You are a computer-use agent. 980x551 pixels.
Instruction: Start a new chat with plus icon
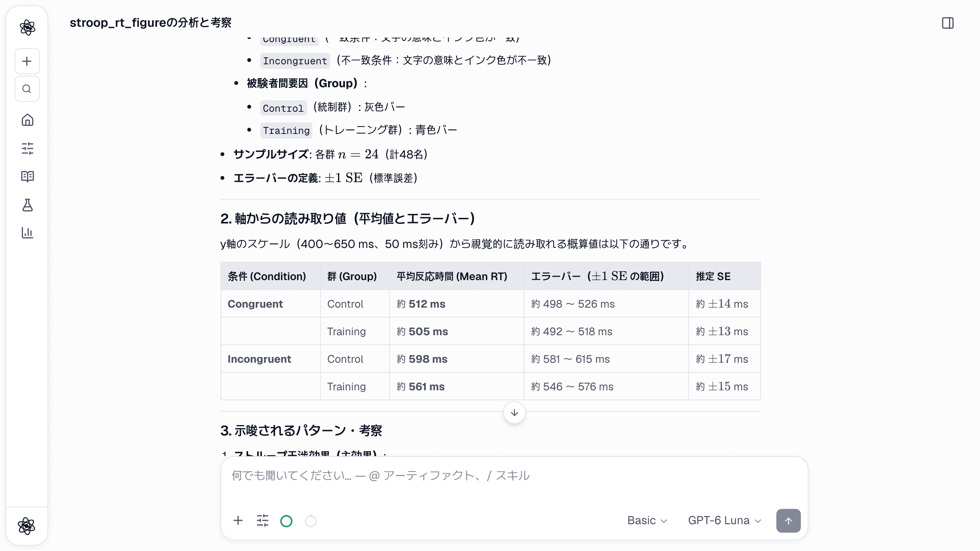(x=27, y=61)
